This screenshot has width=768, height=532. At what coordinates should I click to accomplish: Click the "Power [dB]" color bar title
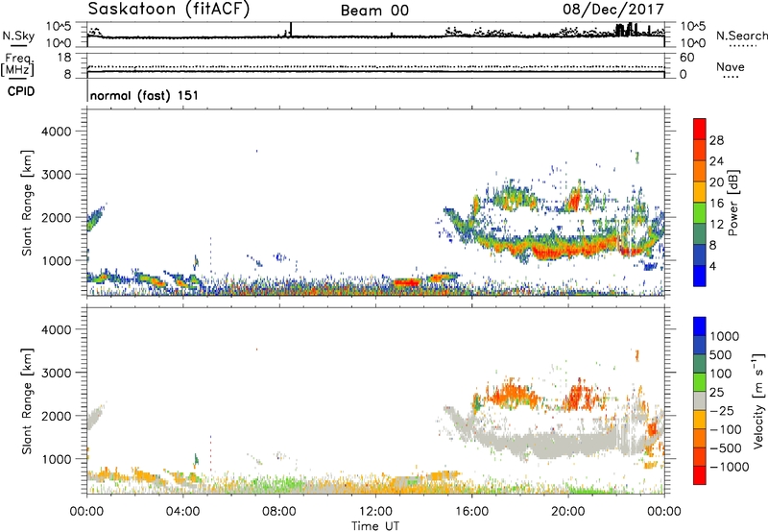[x=732, y=203]
